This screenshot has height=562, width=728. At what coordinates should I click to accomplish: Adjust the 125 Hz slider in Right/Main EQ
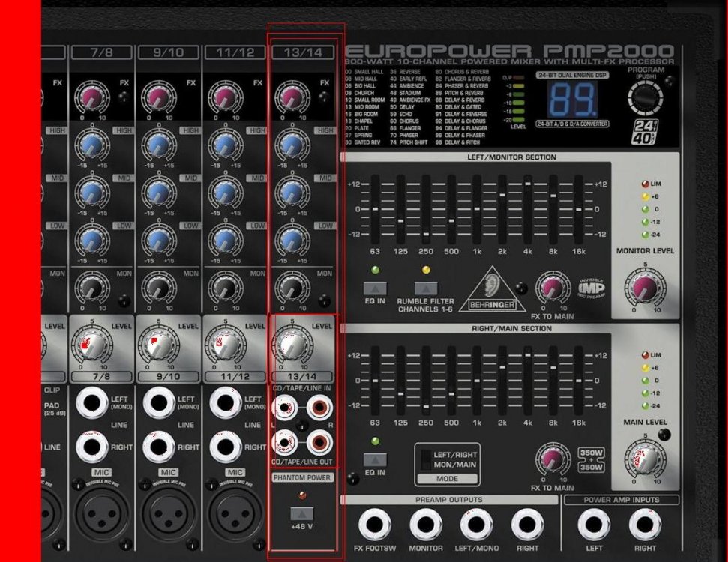pos(400,381)
